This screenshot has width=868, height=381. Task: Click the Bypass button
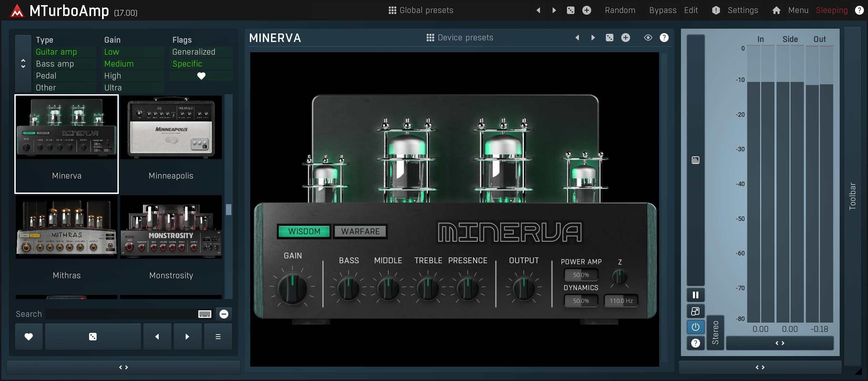point(663,10)
